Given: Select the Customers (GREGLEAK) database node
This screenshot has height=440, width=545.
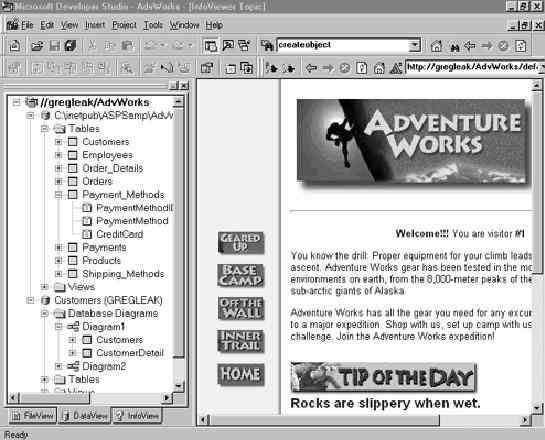Looking at the screenshot, I should click(x=108, y=300).
